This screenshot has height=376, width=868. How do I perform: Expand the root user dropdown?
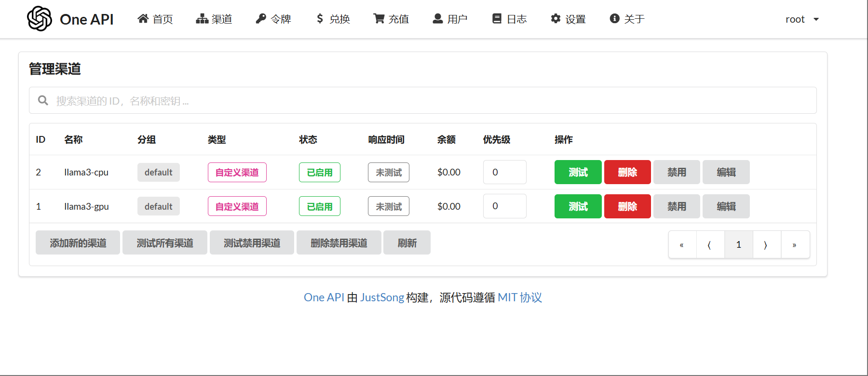click(802, 19)
